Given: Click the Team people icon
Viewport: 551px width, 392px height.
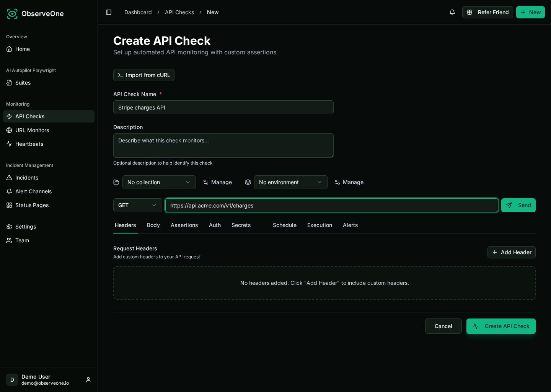Looking at the screenshot, I should [x=9, y=240].
